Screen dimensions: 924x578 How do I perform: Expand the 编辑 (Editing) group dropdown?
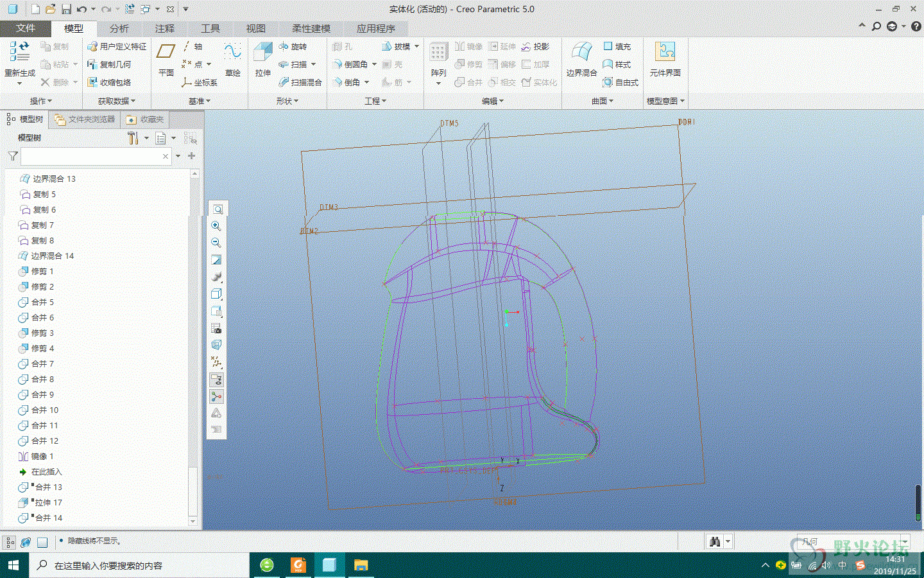coord(493,101)
